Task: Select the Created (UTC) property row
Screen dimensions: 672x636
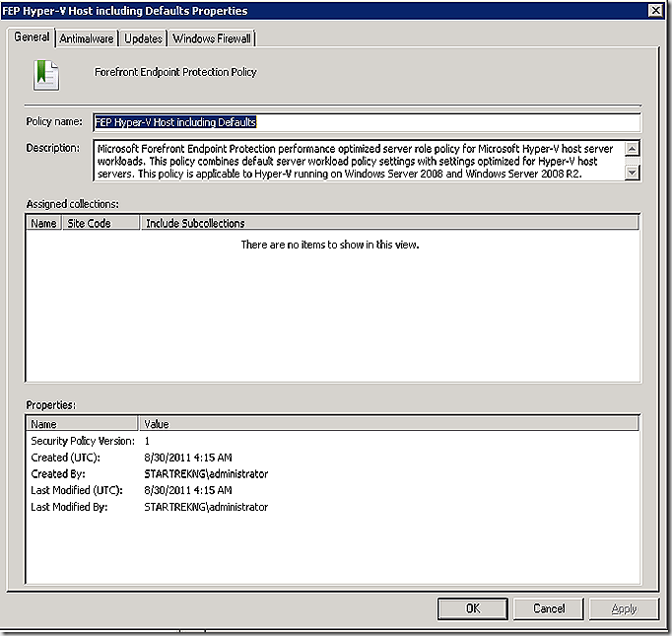Action: pyautogui.click(x=333, y=458)
